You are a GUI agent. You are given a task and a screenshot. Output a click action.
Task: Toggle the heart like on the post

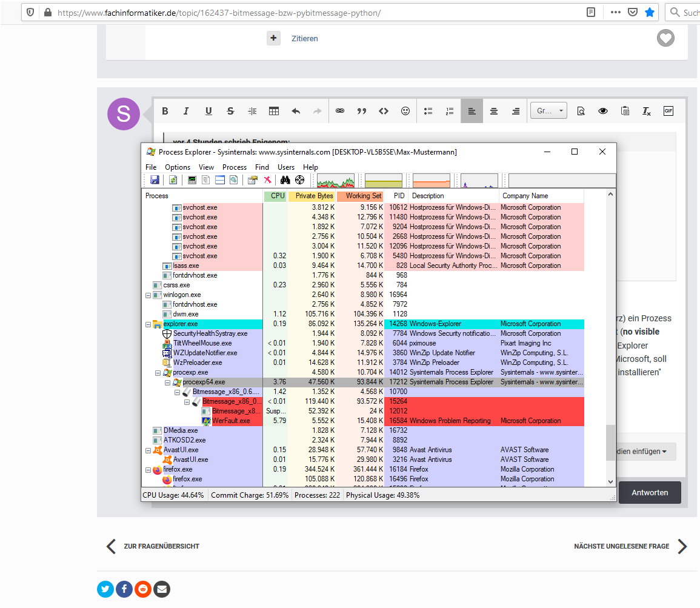click(665, 38)
